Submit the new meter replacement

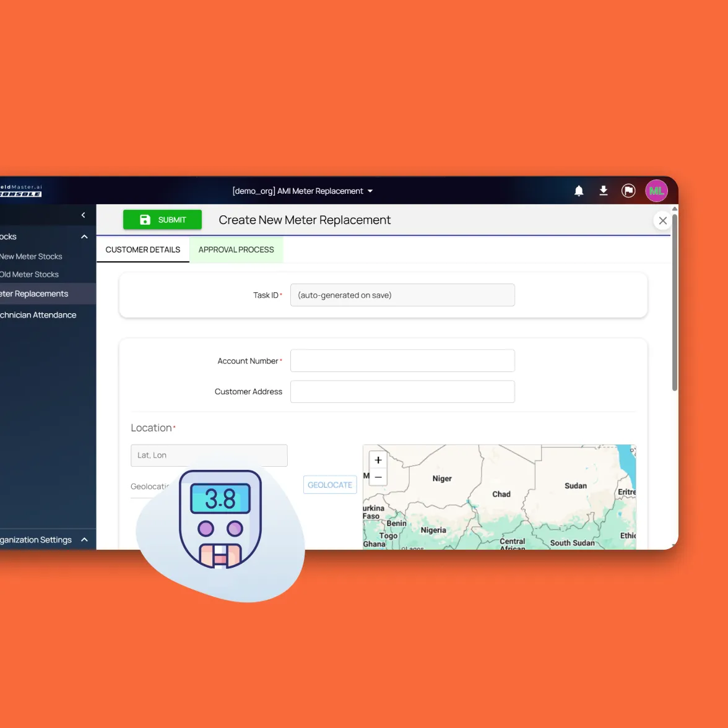click(162, 220)
